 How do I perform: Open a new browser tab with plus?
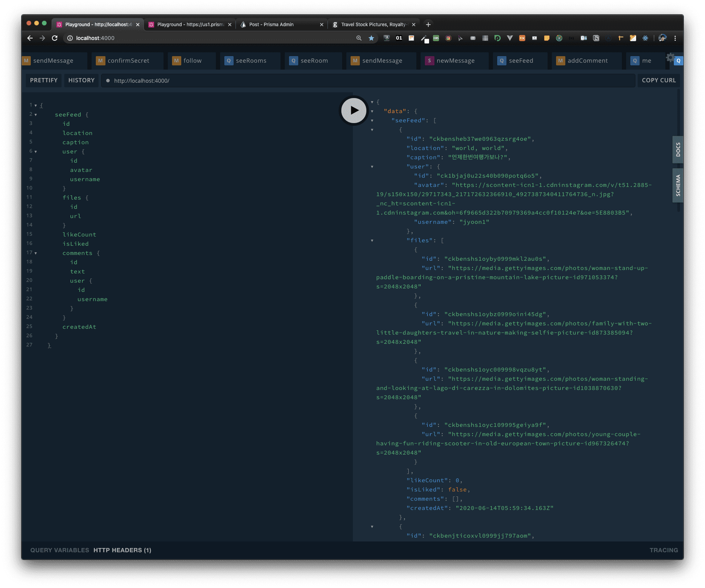(x=428, y=25)
